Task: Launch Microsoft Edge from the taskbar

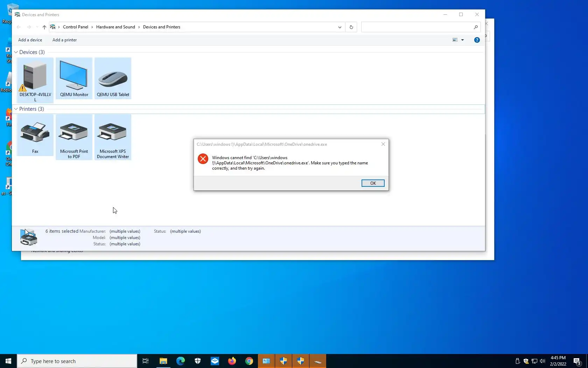Action: [181, 361]
